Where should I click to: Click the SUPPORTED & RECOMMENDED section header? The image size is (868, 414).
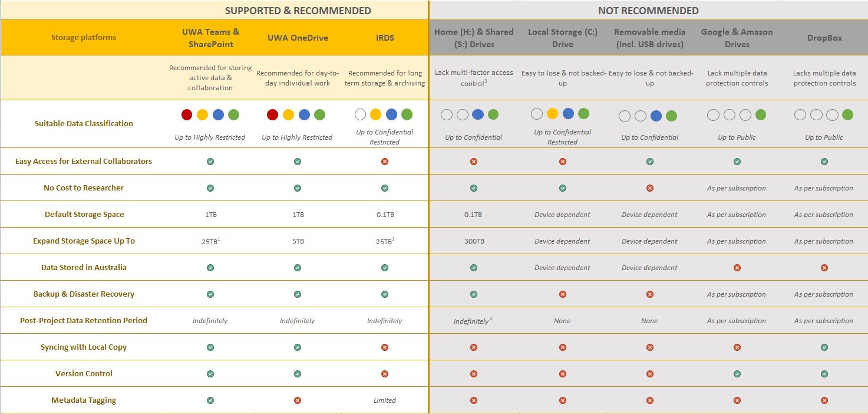[298, 11]
